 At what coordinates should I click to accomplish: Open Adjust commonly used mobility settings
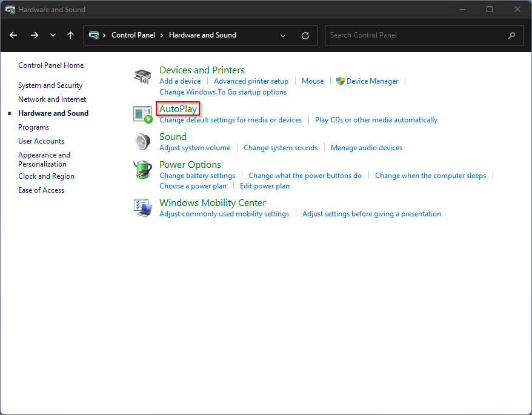tap(224, 214)
